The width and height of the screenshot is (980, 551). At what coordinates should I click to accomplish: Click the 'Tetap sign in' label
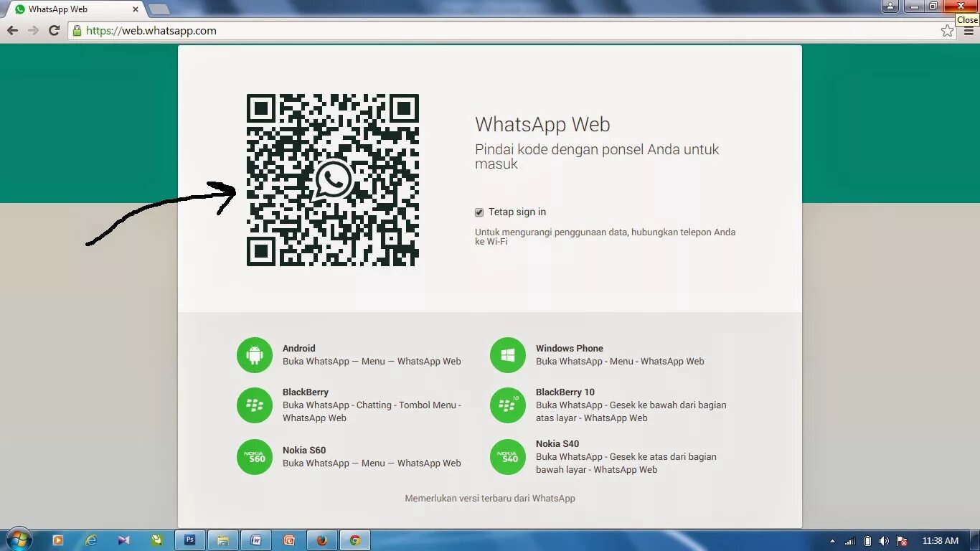pos(517,212)
